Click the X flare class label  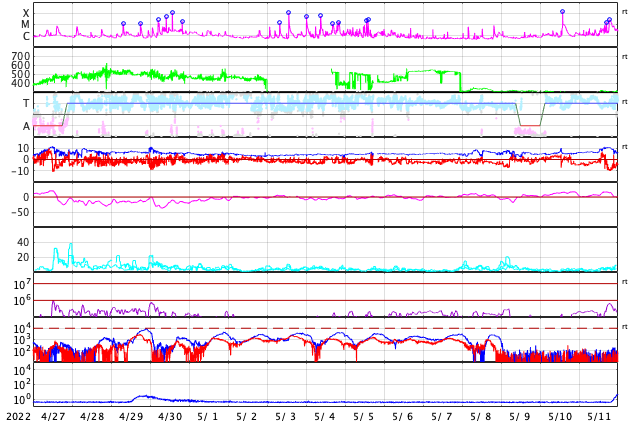pos(26,13)
